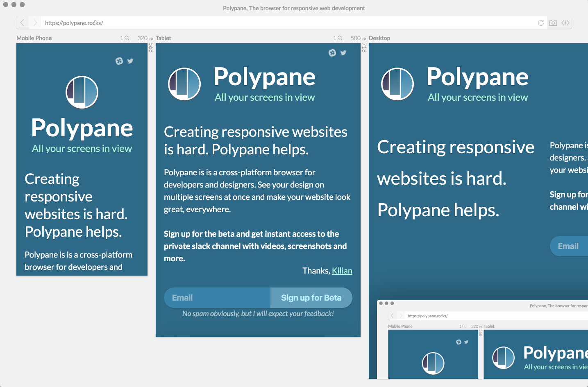This screenshot has width=588, height=387.
Task: Click the Polypane heading in Mobile Phone pane
Action: tap(82, 128)
